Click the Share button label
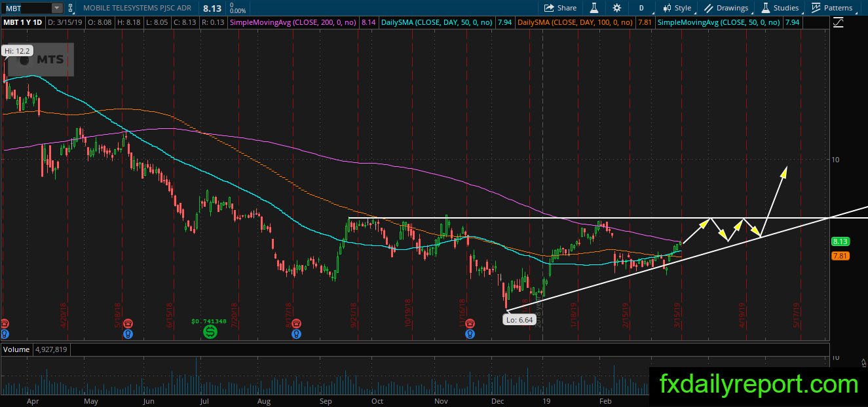 point(567,8)
